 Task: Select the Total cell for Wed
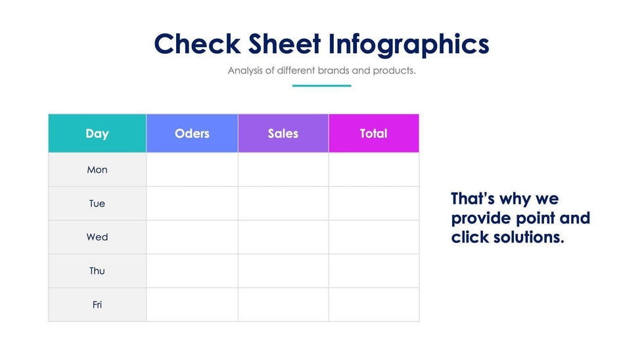point(373,237)
